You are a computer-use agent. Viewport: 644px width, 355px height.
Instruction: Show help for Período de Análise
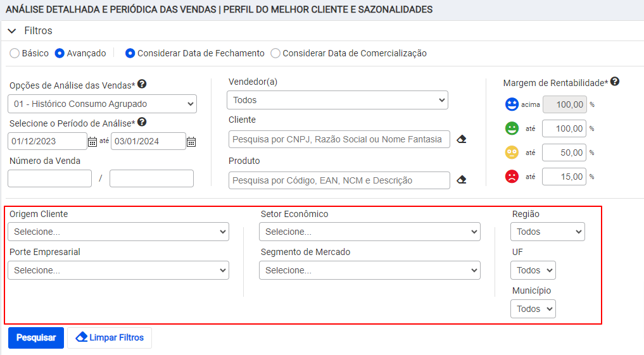142,122
